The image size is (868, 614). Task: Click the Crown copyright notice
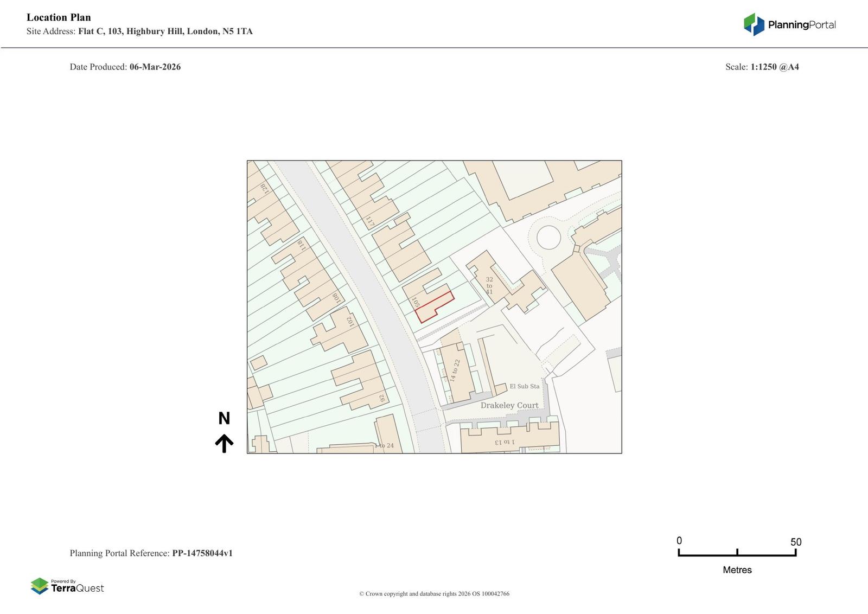[x=434, y=593]
